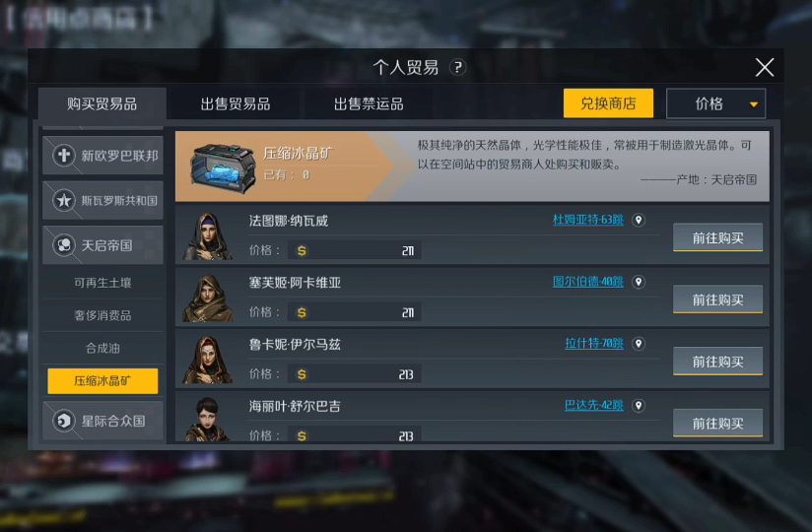Click map pin next to 图尔伯德-40跳
The height and width of the screenshot is (532, 812).
point(639,282)
